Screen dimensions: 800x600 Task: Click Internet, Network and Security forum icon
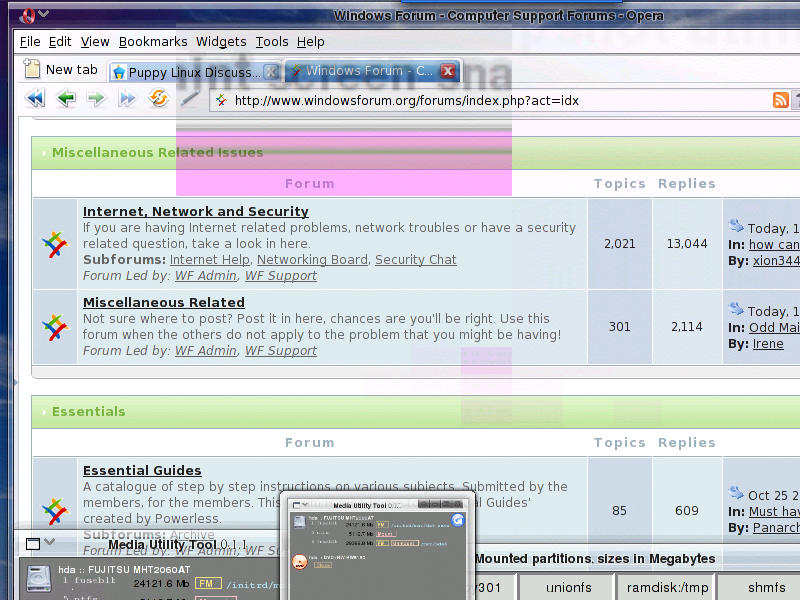pos(55,244)
